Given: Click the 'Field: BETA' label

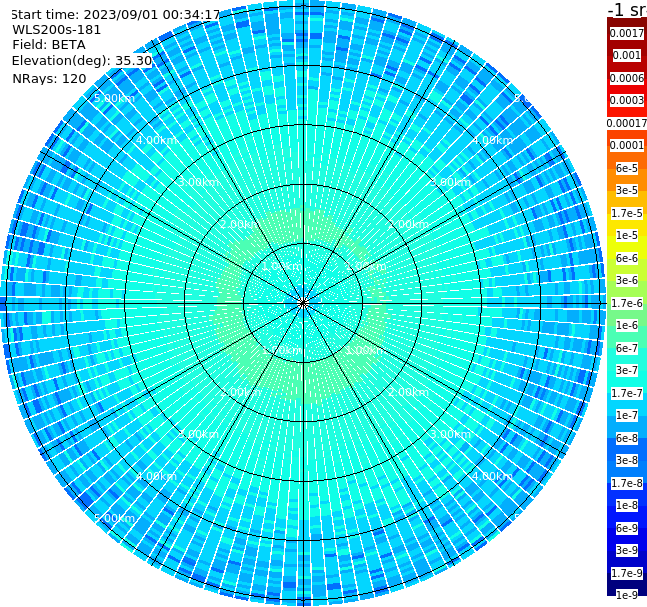Looking at the screenshot, I should 49,45.
